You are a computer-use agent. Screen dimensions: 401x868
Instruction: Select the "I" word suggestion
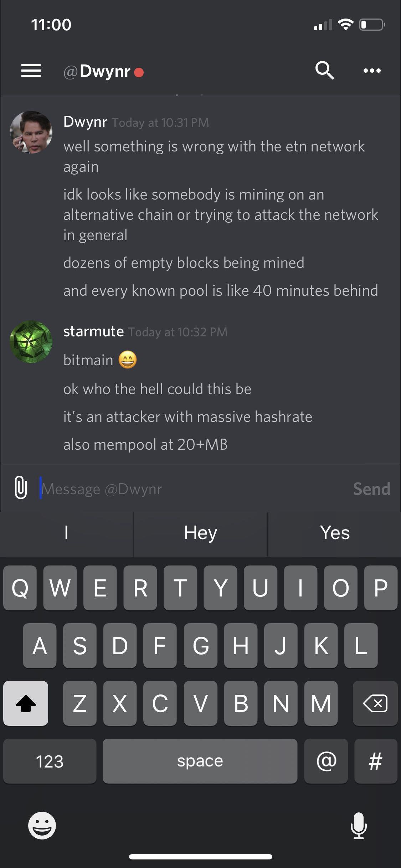pyautogui.click(x=66, y=533)
